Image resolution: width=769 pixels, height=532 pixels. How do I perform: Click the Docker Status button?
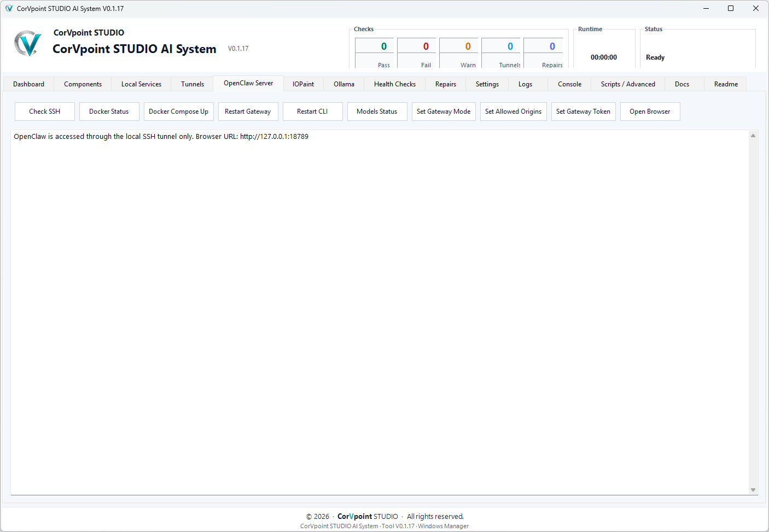(109, 112)
